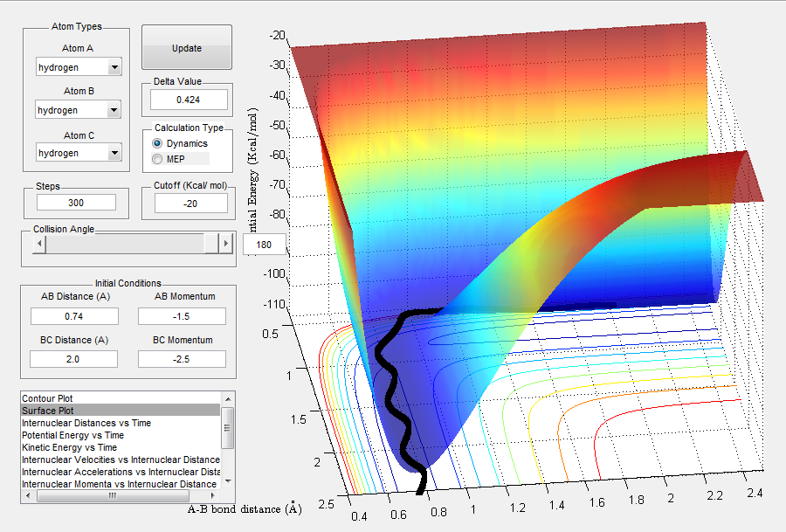
Task: Select Potential Energy vs Time
Action: [121, 435]
